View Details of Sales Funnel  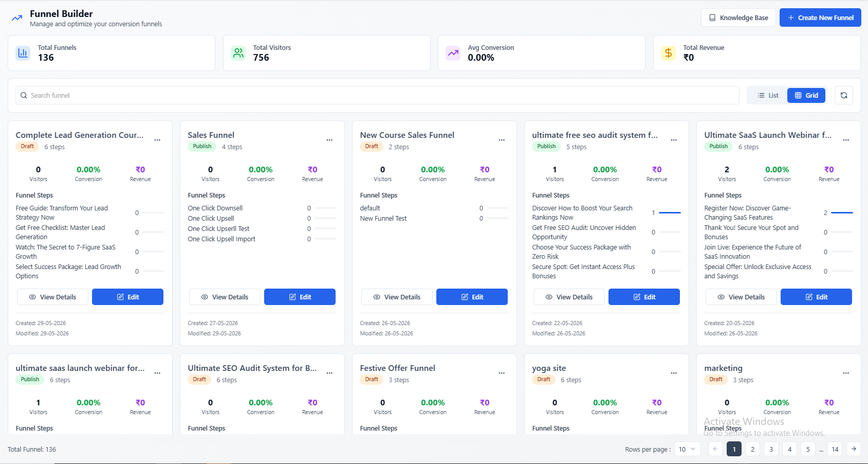[225, 297]
